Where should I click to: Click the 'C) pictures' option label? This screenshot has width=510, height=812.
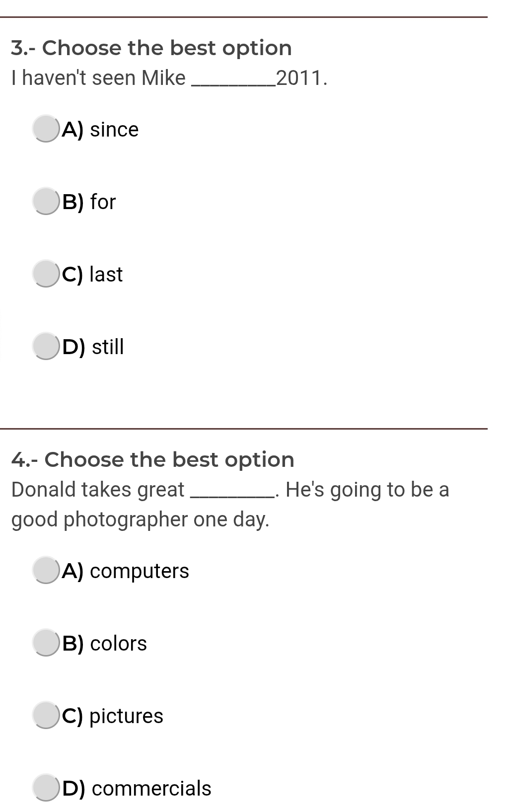pos(113,716)
